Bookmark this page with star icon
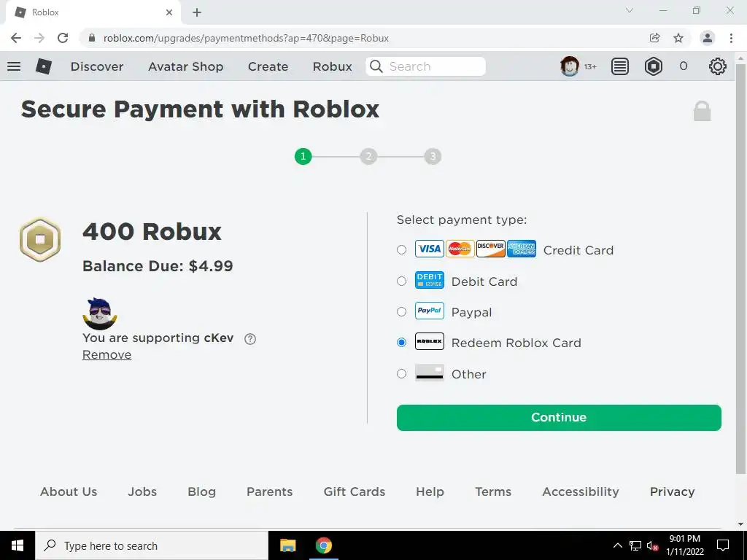 click(x=678, y=38)
